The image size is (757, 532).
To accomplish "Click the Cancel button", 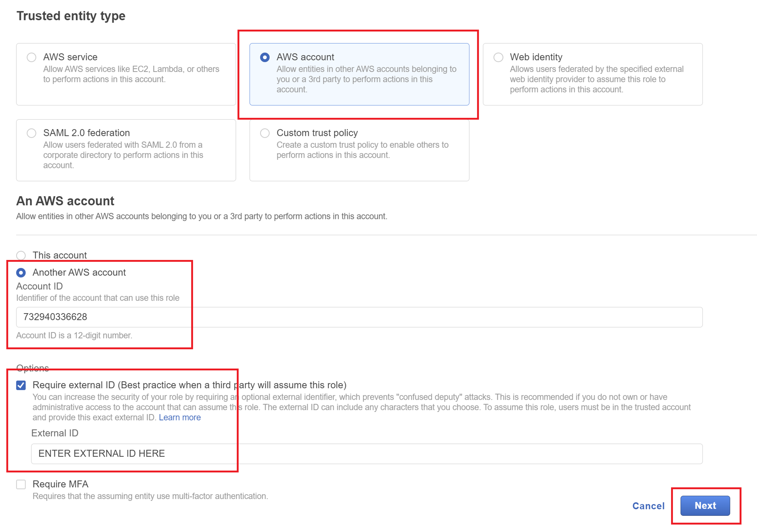I will (x=648, y=506).
